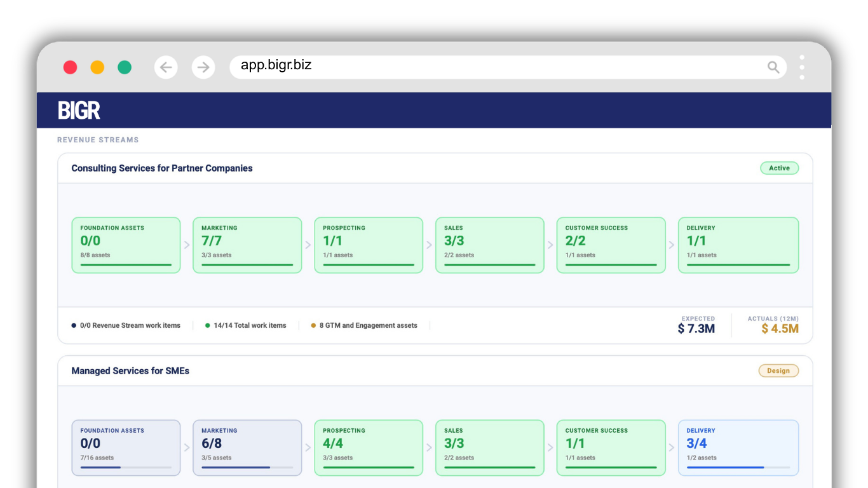Open Managed Services for SMEs stream
This screenshot has height=488, width=868.
pos(130,371)
